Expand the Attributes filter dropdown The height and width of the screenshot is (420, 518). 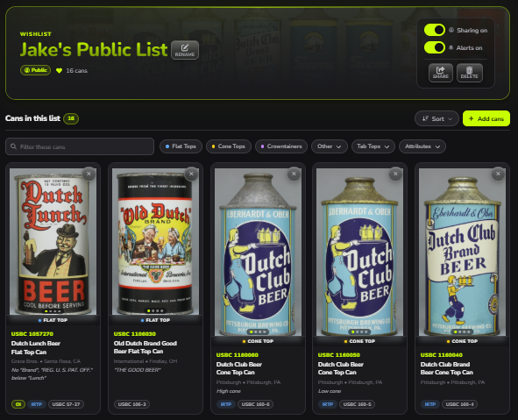422,146
